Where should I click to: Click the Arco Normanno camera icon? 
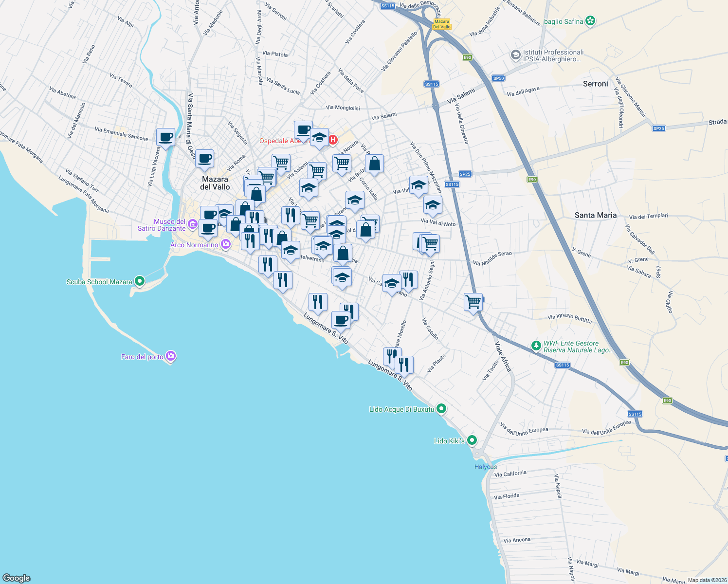[225, 244]
